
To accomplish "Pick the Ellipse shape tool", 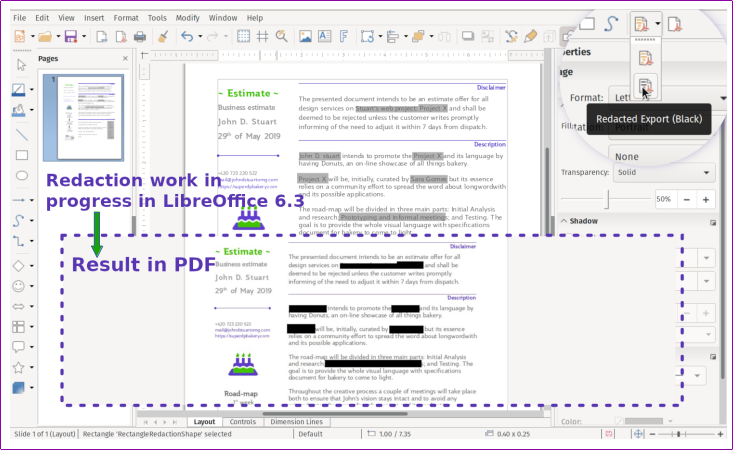I will (x=20, y=176).
